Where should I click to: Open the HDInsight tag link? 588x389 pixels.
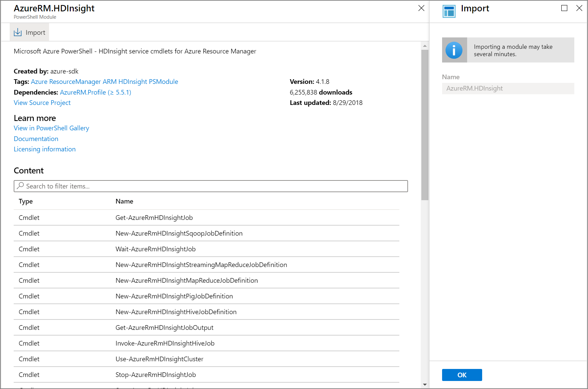coord(132,82)
